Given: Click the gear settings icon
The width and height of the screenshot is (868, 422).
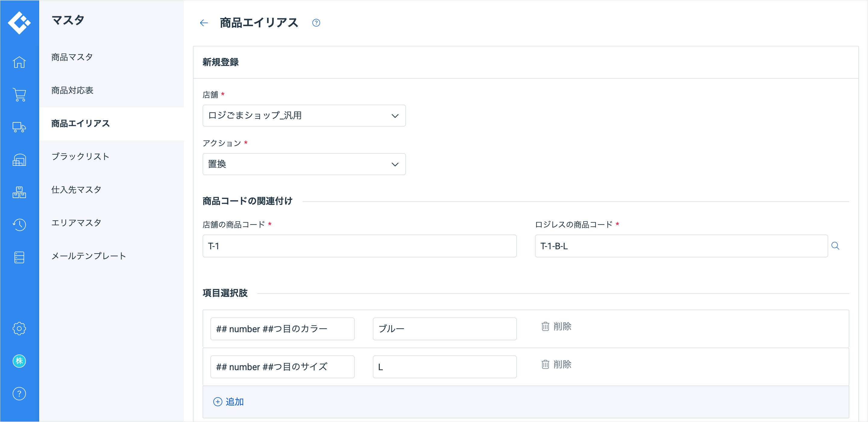Looking at the screenshot, I should (19, 328).
